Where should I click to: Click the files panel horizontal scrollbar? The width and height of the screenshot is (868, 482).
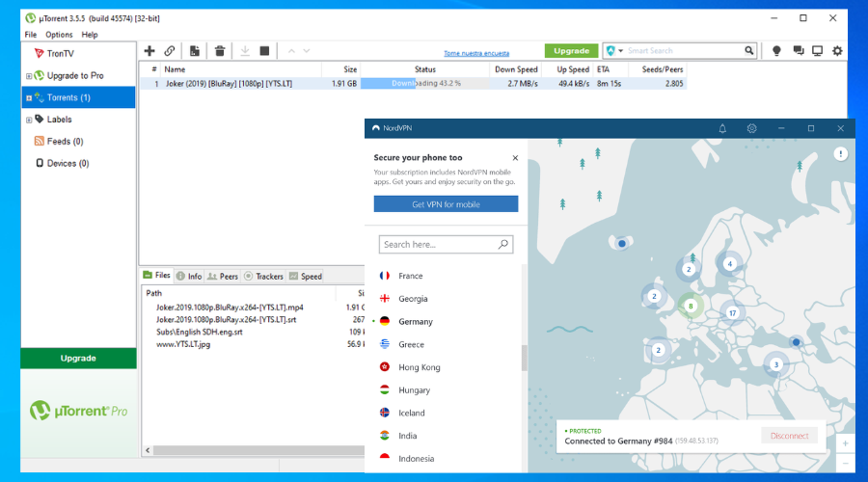(x=258, y=450)
